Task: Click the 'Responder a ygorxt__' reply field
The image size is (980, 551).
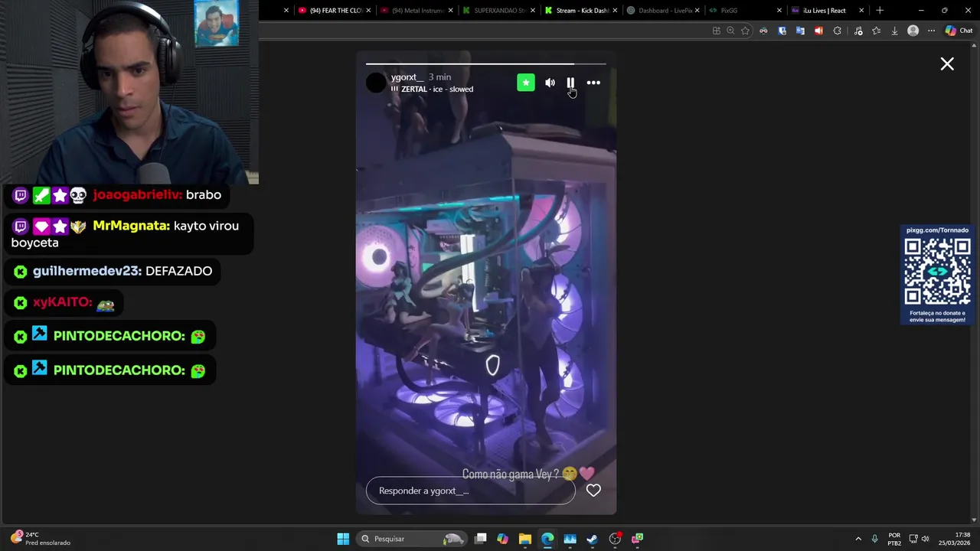Action: [x=470, y=491]
